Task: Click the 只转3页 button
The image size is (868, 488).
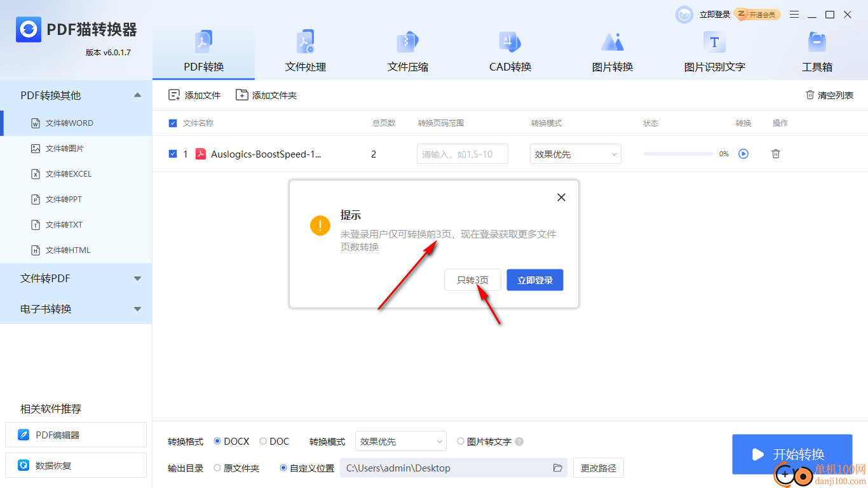Action: 473,280
